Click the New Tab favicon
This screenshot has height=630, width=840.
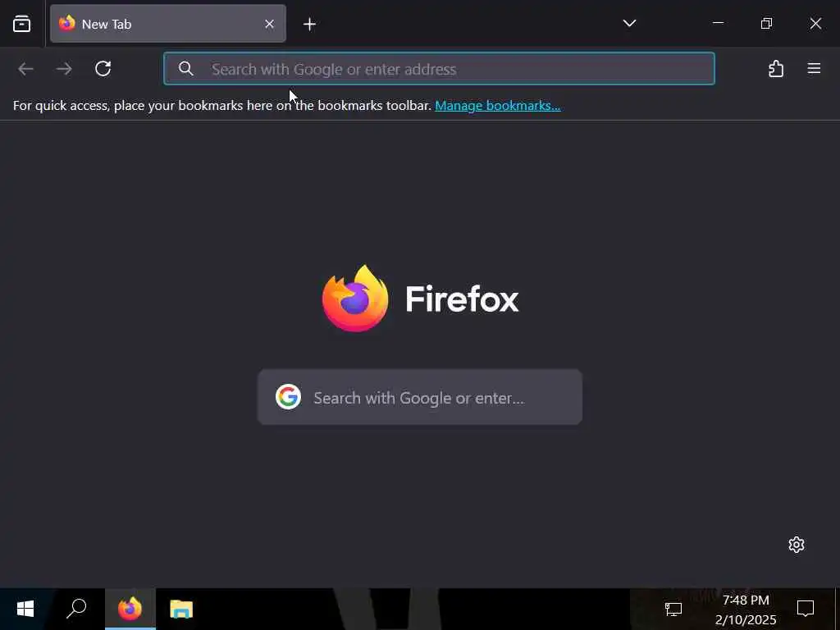click(x=67, y=24)
